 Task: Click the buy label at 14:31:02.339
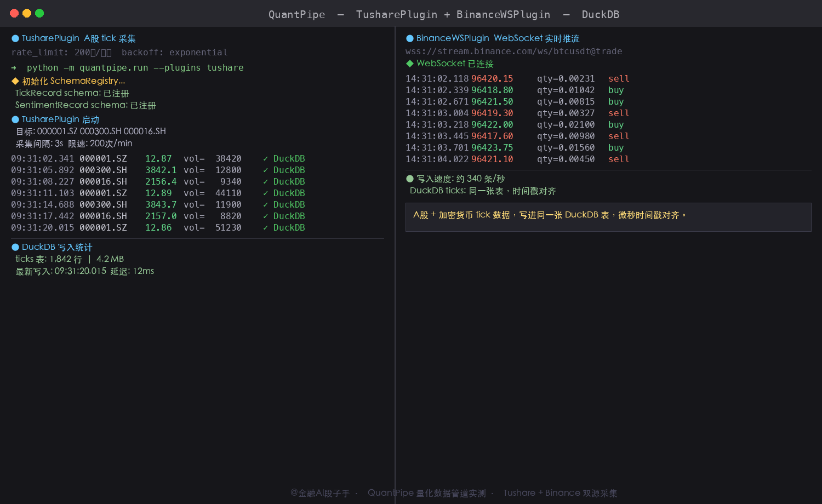[616, 90]
